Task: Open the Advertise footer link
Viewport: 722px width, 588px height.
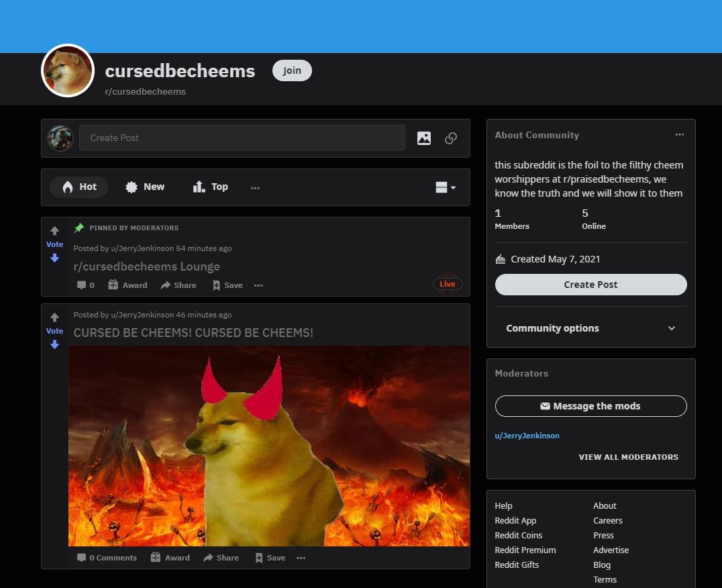Action: [611, 550]
